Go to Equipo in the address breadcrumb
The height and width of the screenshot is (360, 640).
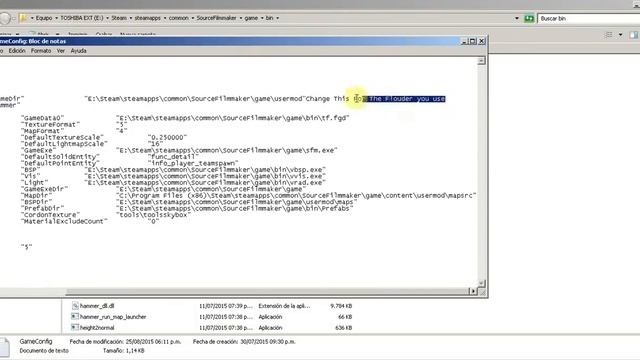44,18
